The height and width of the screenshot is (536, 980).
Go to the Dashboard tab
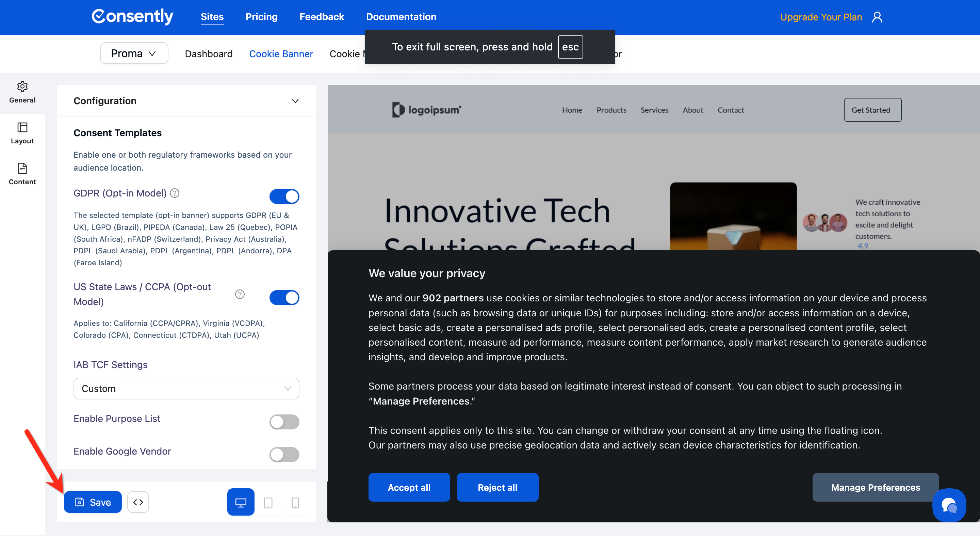[x=209, y=54]
